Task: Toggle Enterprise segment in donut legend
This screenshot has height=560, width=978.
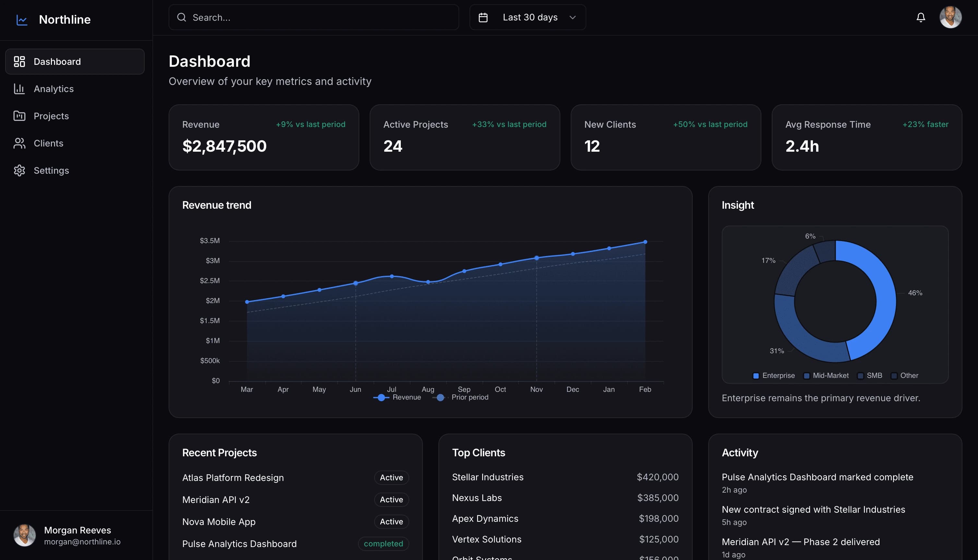Action: 774,375
